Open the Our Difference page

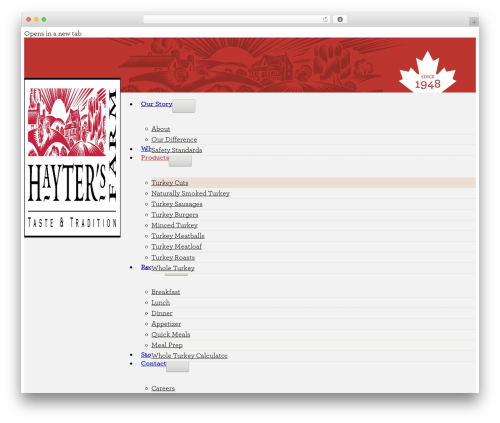(174, 139)
